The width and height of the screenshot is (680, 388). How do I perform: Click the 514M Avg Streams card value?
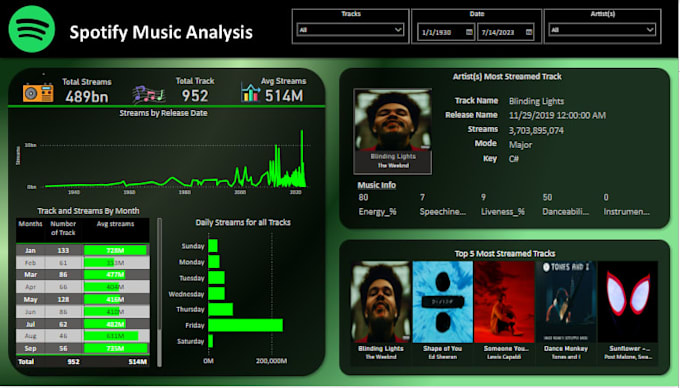284,96
